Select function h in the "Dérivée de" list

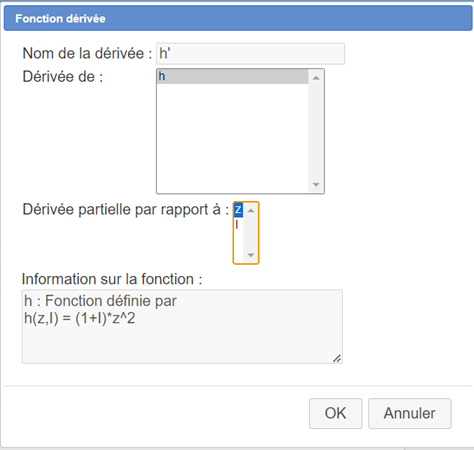coord(232,77)
